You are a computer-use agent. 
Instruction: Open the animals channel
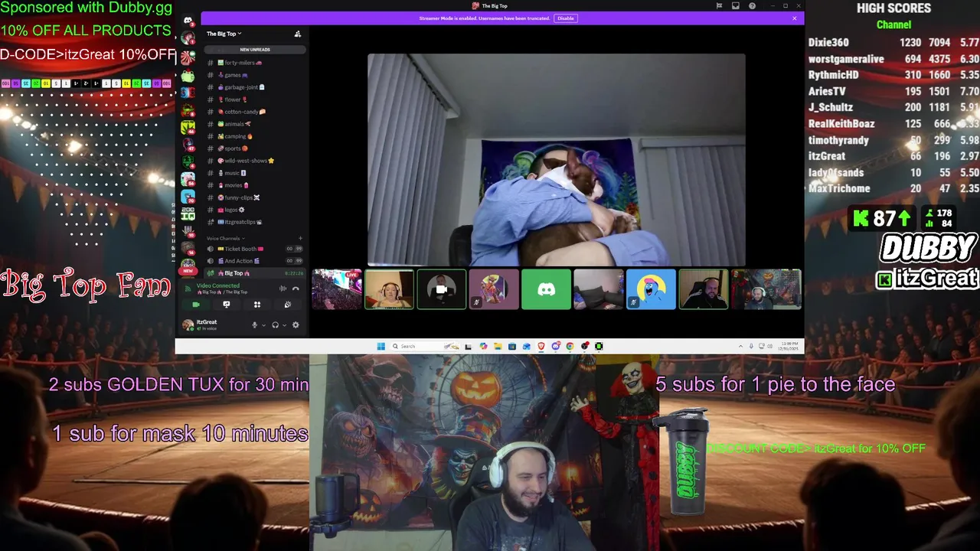tap(256, 124)
